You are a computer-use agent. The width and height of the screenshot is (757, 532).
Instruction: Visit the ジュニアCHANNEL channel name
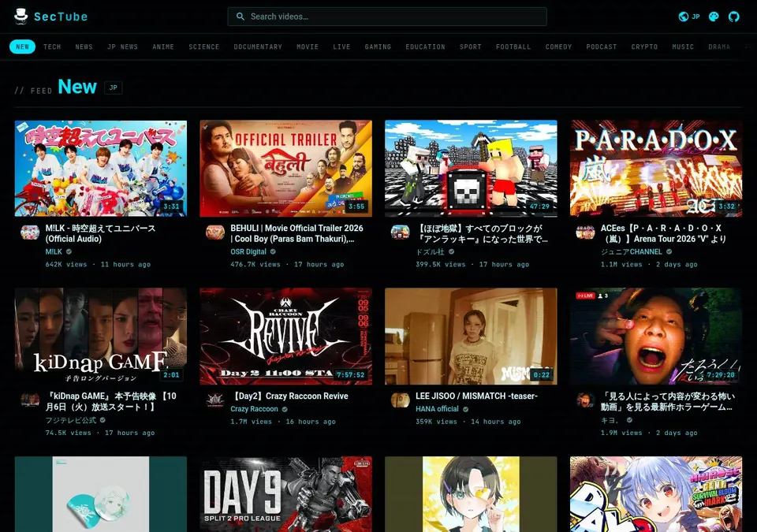[631, 251]
